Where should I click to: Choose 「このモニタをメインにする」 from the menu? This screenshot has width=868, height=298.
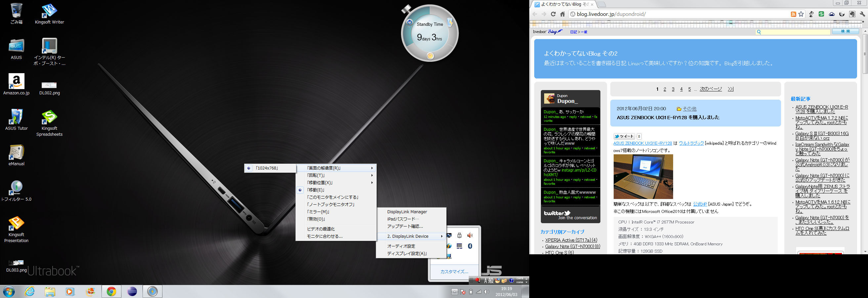click(336, 197)
